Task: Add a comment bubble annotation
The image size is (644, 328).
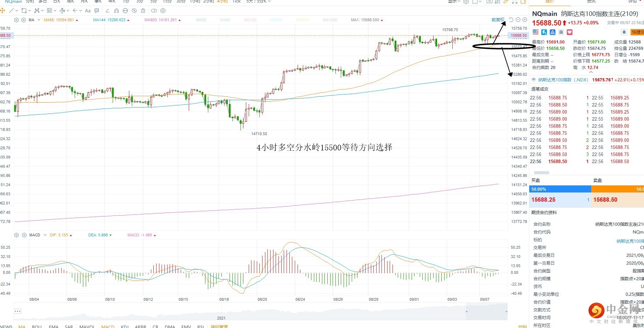Action: 97,11
